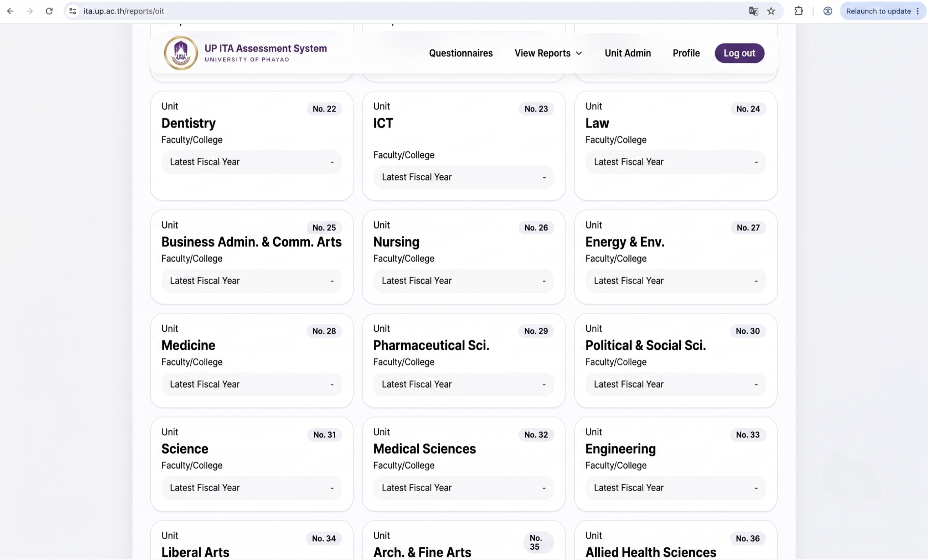928x560 pixels.
Task: Click Latest Fiscal Year row under Medicine
Action: coord(252,384)
